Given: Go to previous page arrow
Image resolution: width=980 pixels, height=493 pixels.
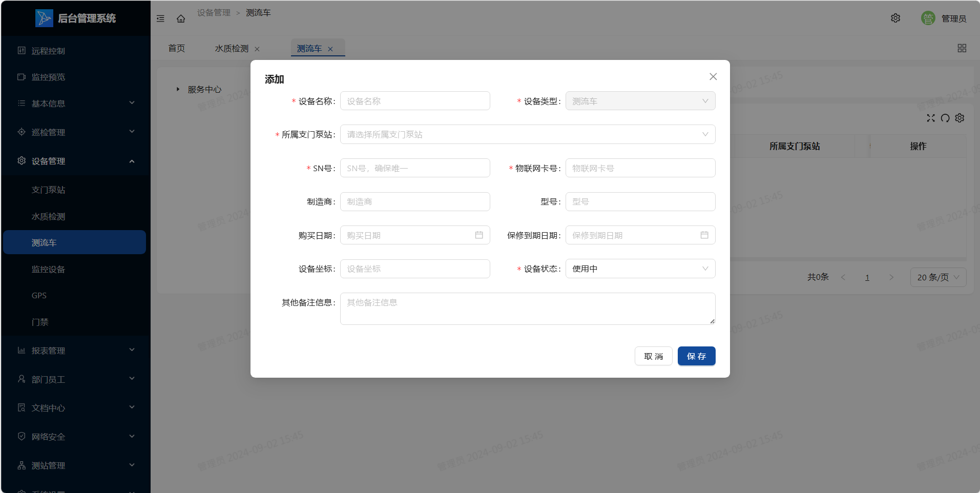Looking at the screenshot, I should 843,277.
